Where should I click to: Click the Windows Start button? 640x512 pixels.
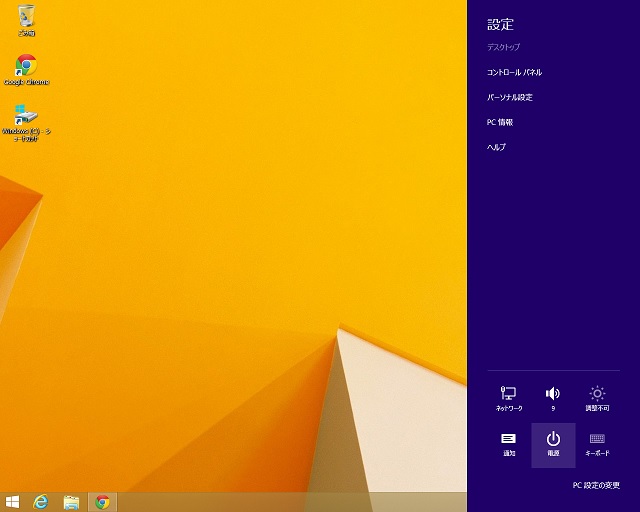pos(13,502)
